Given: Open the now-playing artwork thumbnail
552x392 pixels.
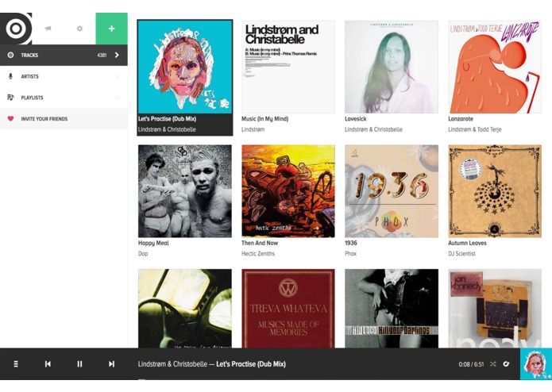Looking at the screenshot, I should [536, 364].
